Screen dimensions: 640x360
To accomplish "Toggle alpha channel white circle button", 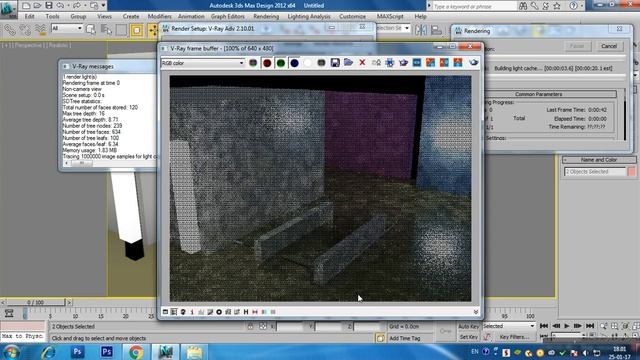I will click(x=307, y=63).
